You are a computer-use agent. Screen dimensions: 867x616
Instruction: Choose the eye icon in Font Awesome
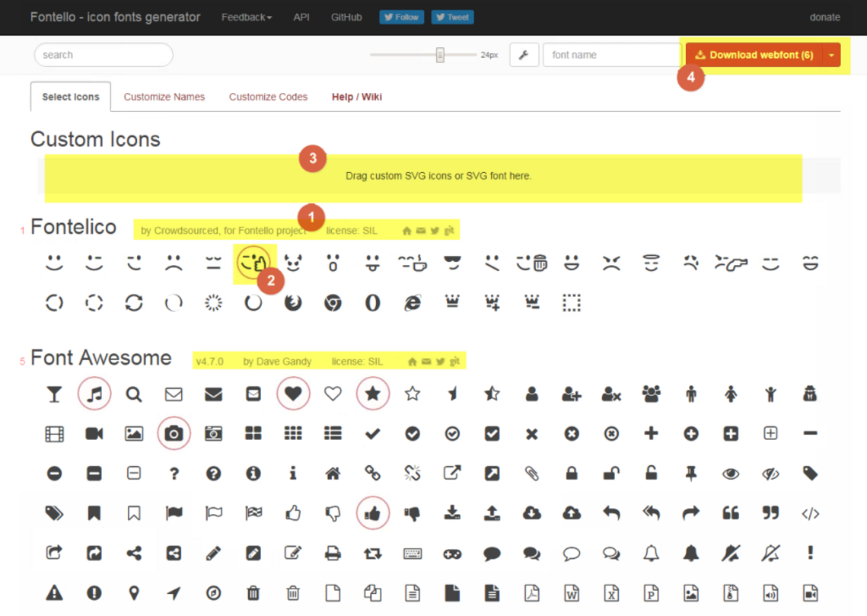pyautogui.click(x=731, y=473)
